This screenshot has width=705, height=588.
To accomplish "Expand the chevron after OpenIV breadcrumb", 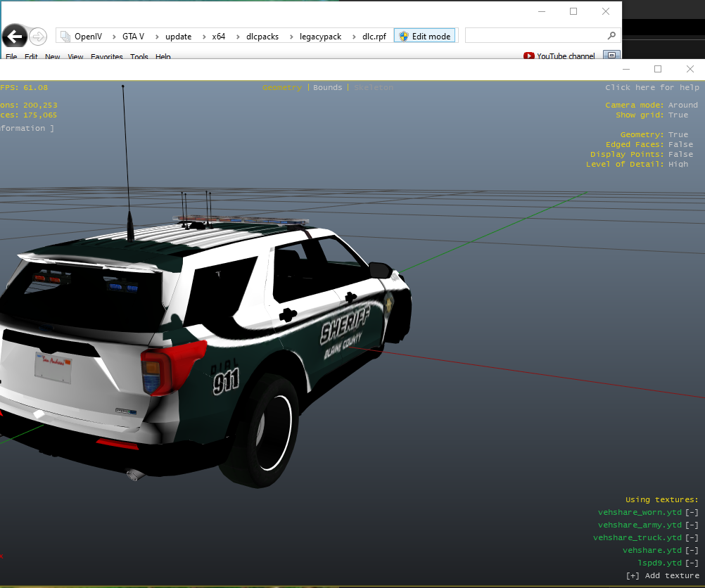I will pos(114,37).
